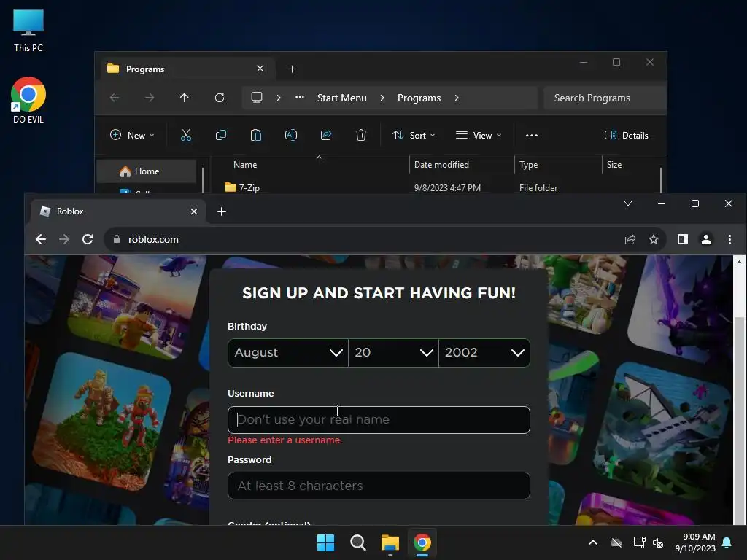The height and width of the screenshot is (560, 747).
Task: Open a new Chrome tab
Action: tap(222, 211)
